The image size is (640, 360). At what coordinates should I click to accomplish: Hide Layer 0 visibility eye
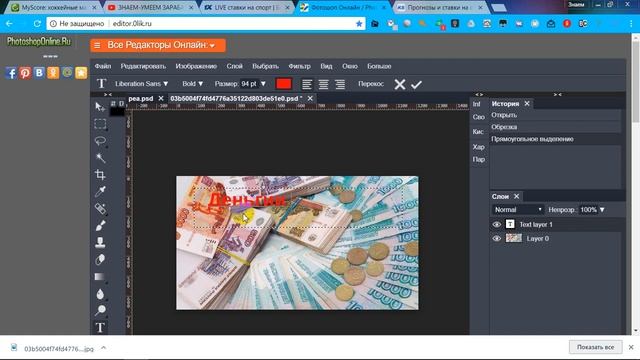tap(496, 238)
